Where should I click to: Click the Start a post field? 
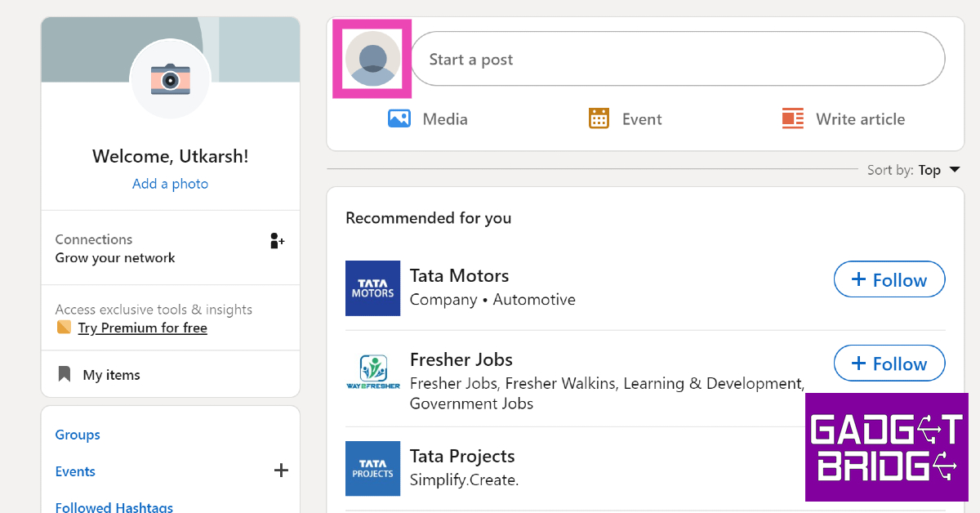[x=676, y=59]
